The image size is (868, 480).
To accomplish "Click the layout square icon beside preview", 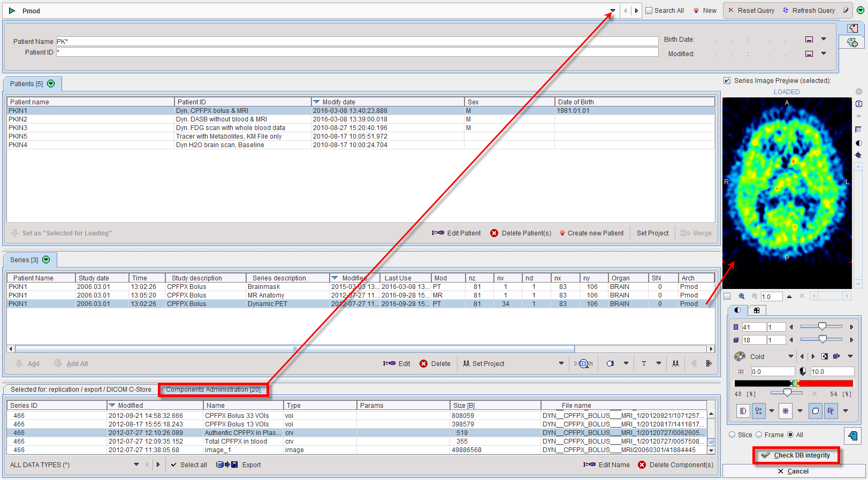I will (x=859, y=129).
